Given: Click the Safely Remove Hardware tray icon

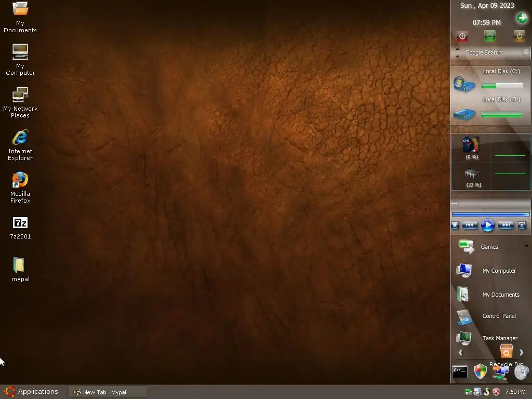Looking at the screenshot, I should 468,392.
